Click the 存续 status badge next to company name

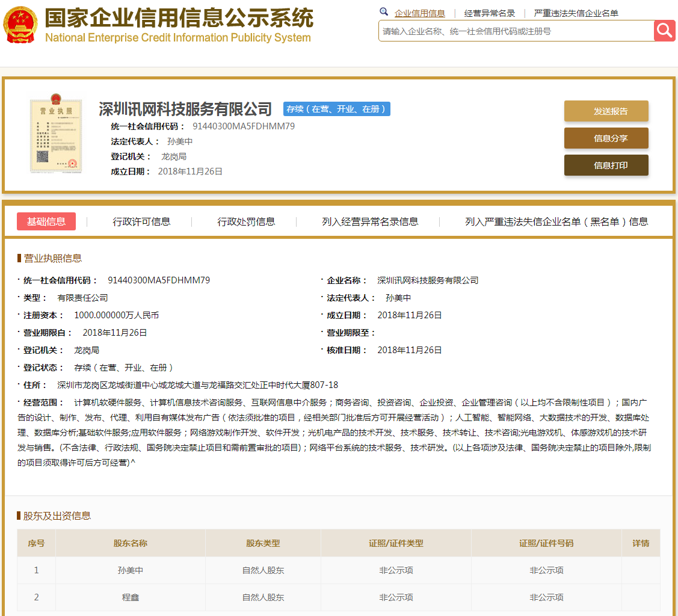(337, 109)
